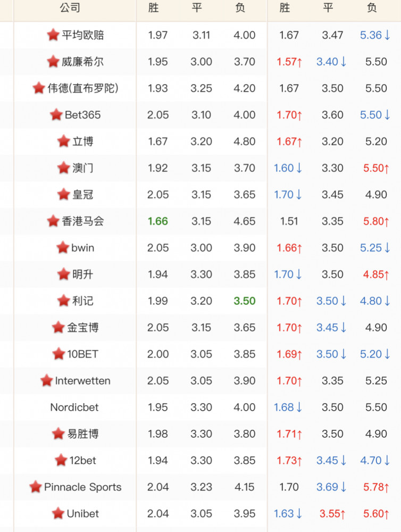
Task: Click 4.80↓ in 利记 row
Action: pos(375,301)
